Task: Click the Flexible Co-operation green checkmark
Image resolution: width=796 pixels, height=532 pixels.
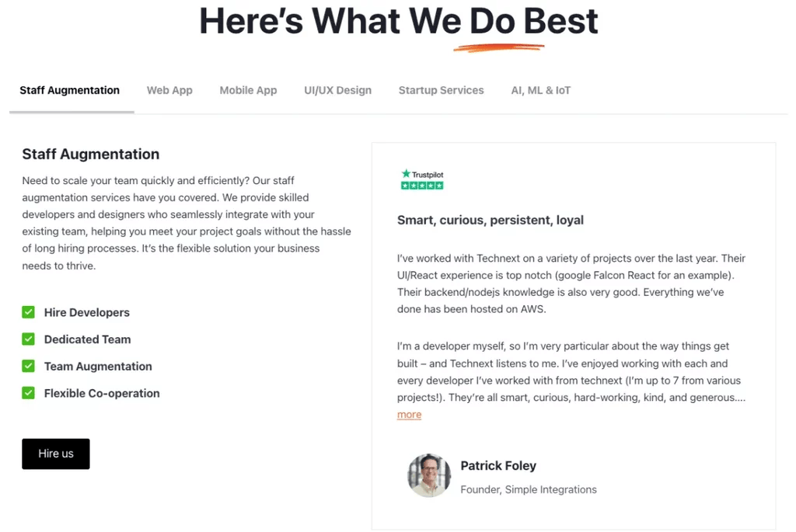Action: click(29, 393)
